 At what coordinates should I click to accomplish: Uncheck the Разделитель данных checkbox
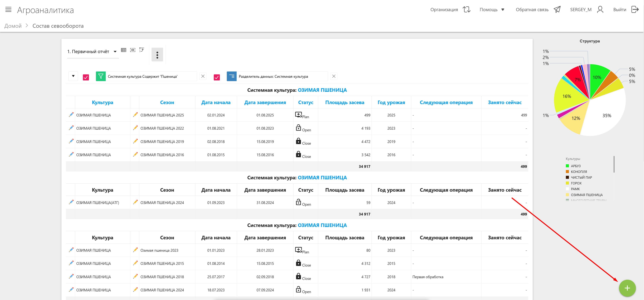pyautogui.click(x=217, y=77)
